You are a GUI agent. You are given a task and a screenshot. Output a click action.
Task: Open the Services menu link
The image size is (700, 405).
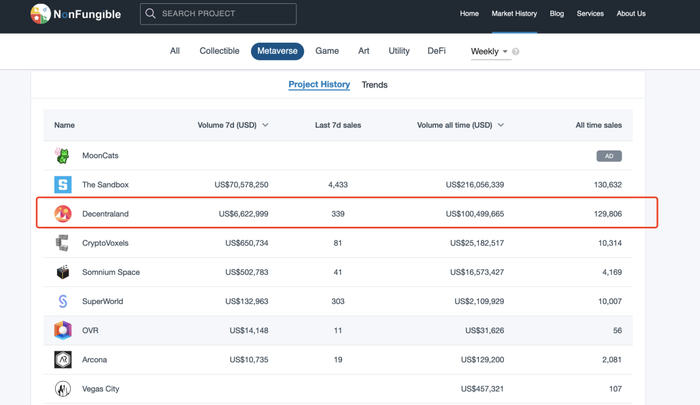point(590,14)
